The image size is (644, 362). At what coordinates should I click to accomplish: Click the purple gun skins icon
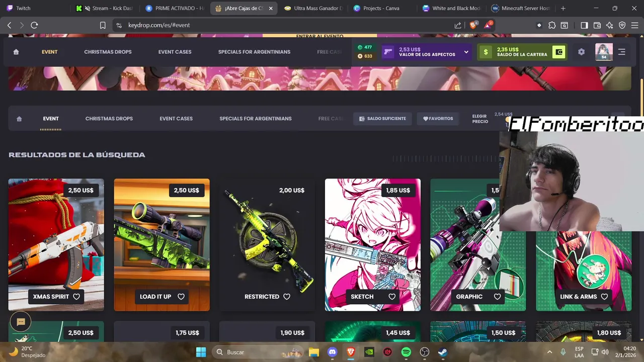[x=388, y=52]
